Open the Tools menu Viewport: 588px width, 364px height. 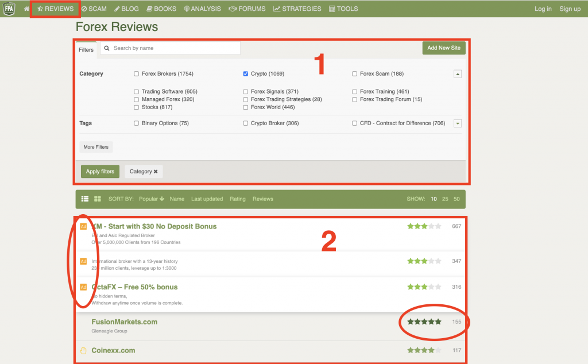tap(343, 9)
